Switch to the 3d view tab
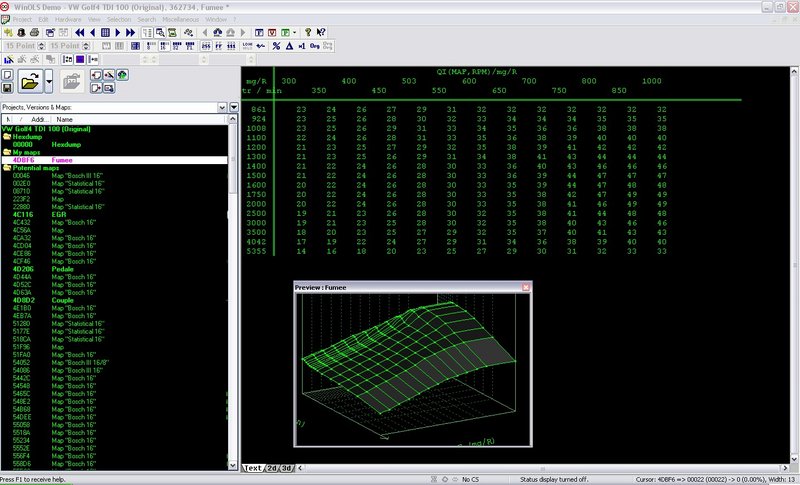 (x=287, y=468)
